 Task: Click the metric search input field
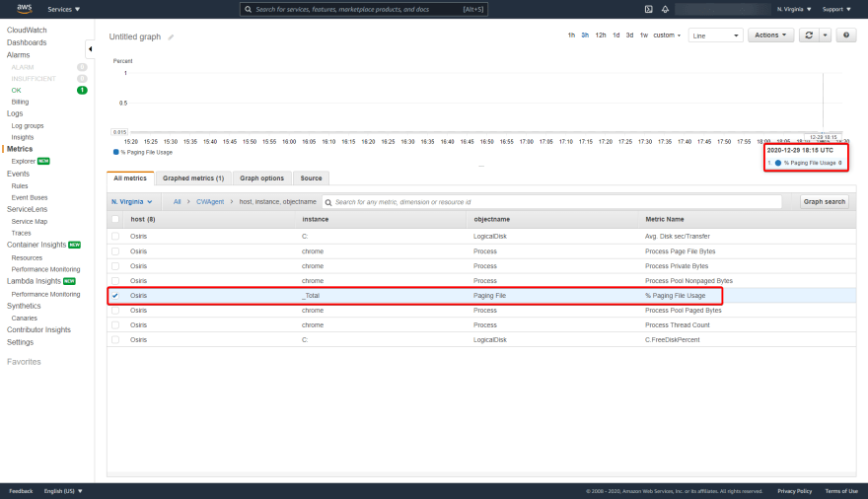click(x=552, y=202)
